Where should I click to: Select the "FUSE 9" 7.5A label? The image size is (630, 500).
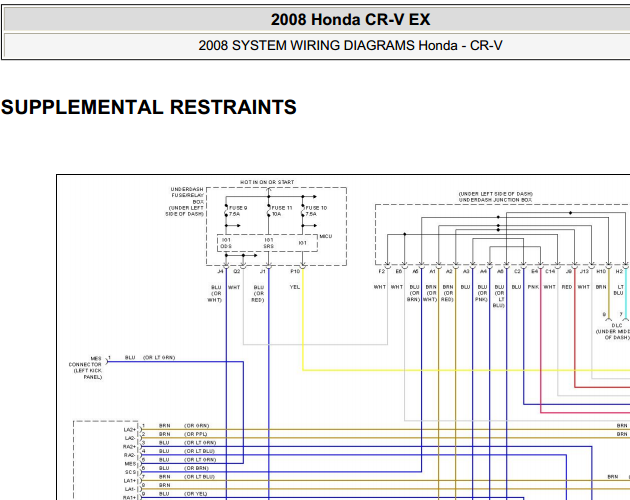[238, 211]
